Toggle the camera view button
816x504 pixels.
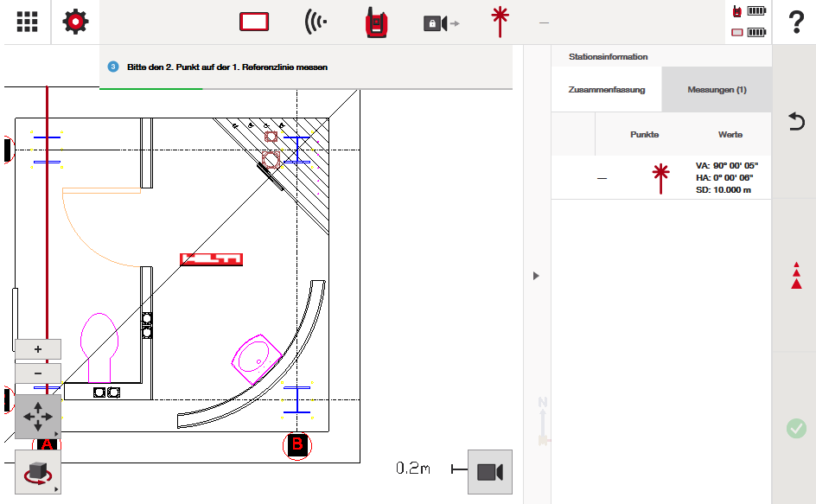click(489, 472)
